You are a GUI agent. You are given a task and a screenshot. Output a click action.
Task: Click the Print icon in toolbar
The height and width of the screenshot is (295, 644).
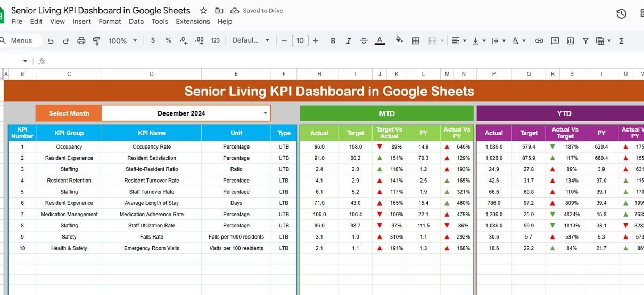pyautogui.click(x=81, y=41)
